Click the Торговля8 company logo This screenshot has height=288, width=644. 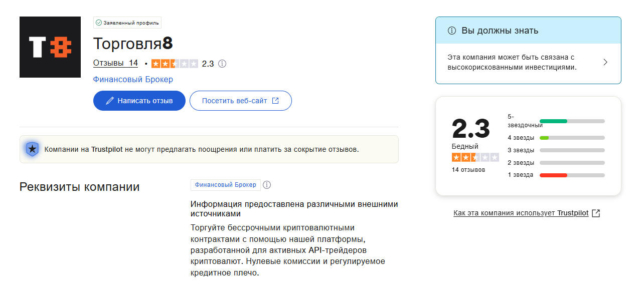50,47
